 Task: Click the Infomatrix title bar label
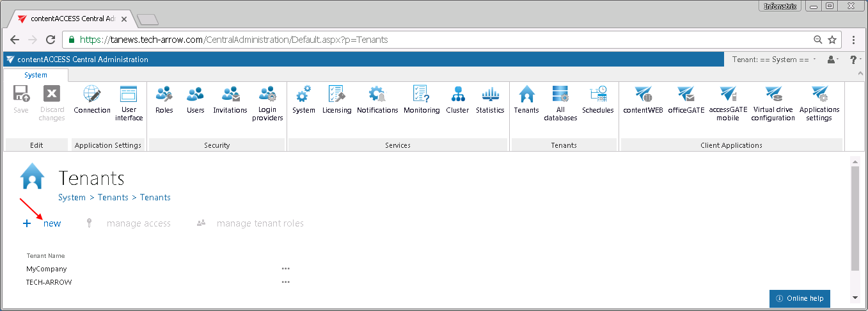[780, 6]
